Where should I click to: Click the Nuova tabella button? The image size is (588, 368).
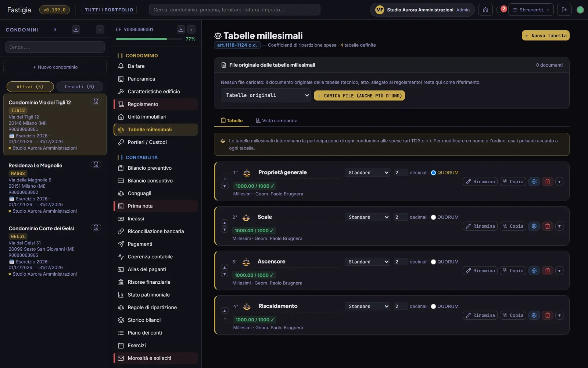click(x=545, y=36)
